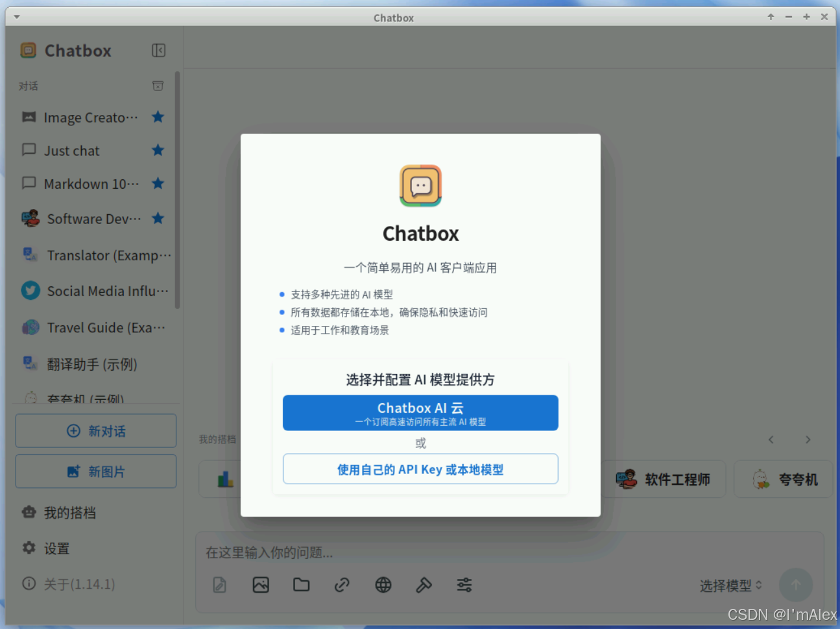Click the Chatbox logo in the dialog
Image resolution: width=840 pixels, height=629 pixels.
tap(420, 186)
